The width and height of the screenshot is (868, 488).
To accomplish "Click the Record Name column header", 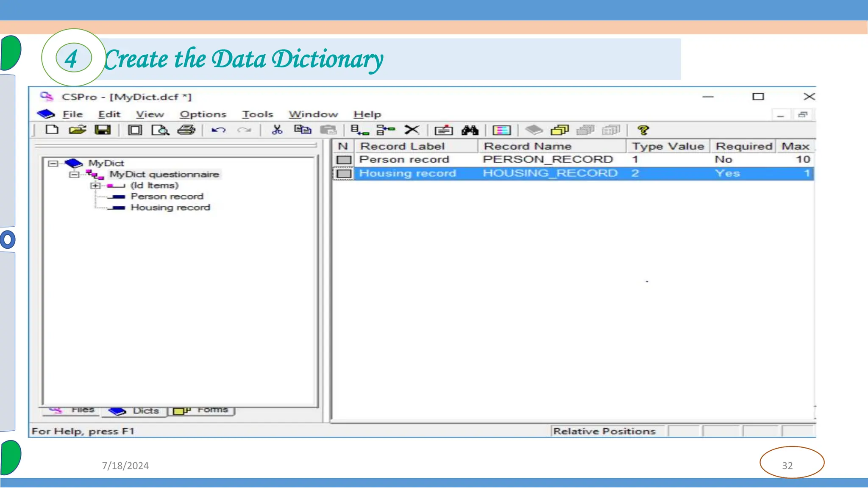I will click(x=552, y=146).
